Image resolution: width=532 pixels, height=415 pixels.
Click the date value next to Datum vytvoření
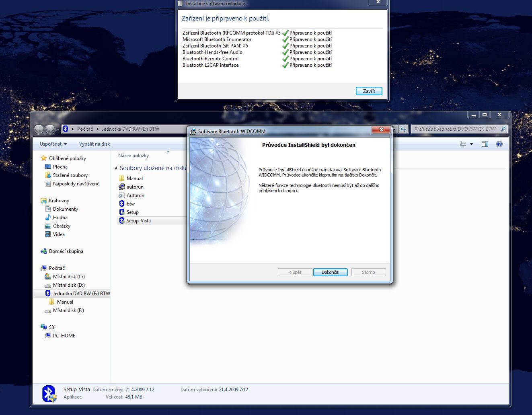point(234,390)
